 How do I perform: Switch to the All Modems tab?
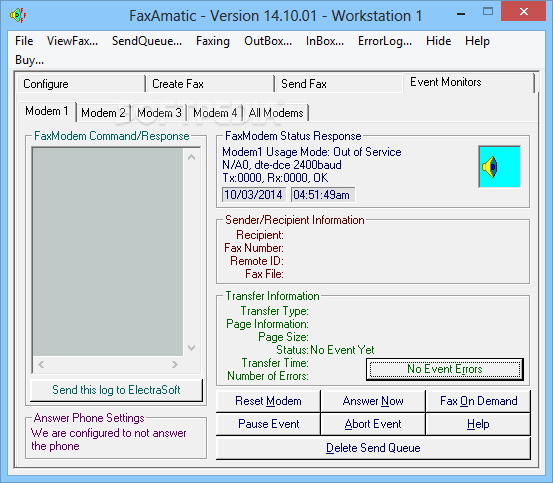[276, 113]
